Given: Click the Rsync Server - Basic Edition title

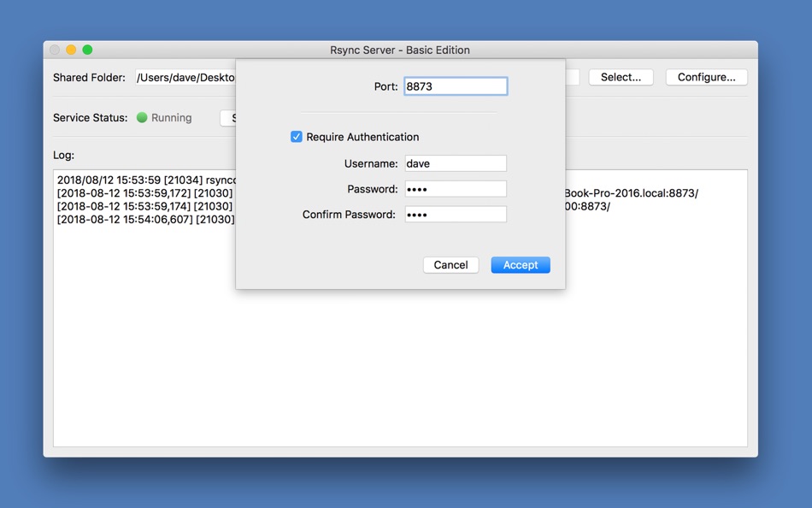Looking at the screenshot, I should pos(400,50).
